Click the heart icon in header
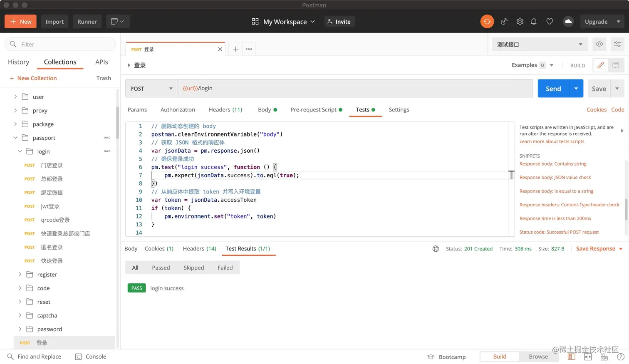The width and height of the screenshot is (629, 364). click(x=550, y=22)
